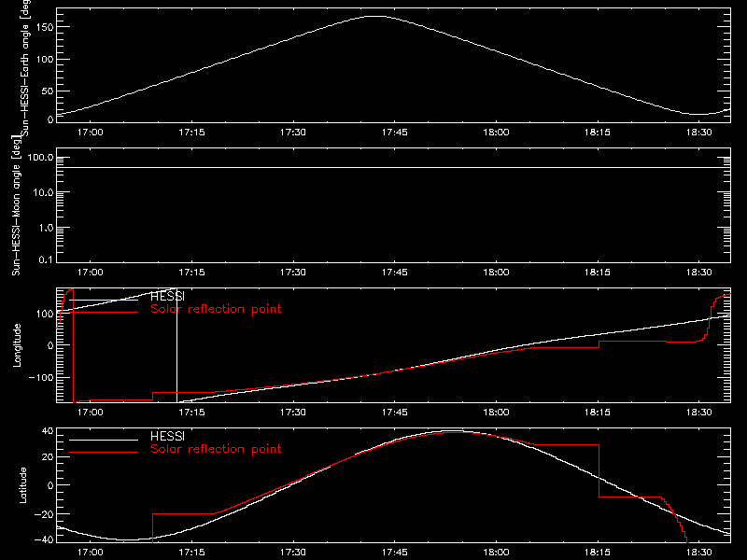The width and height of the screenshot is (747, 560).
Task: Click 17:15 time label under the Moon angle plot
Action: pyautogui.click(x=191, y=273)
